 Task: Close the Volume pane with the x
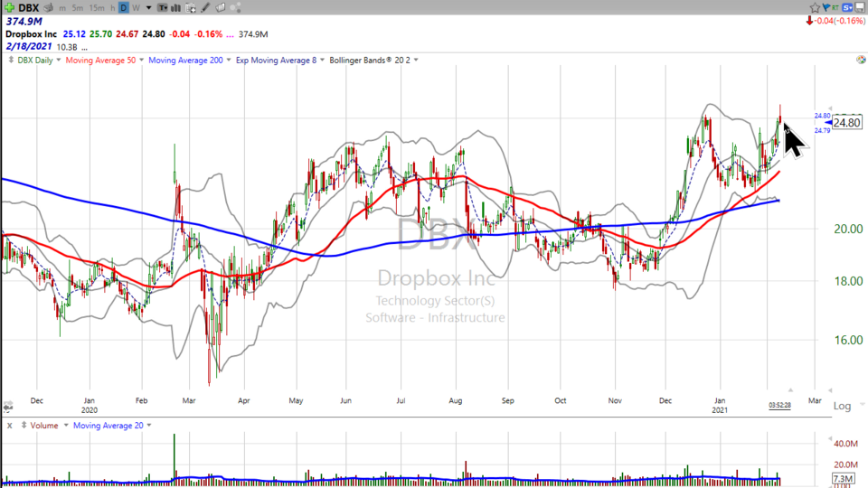(9, 426)
